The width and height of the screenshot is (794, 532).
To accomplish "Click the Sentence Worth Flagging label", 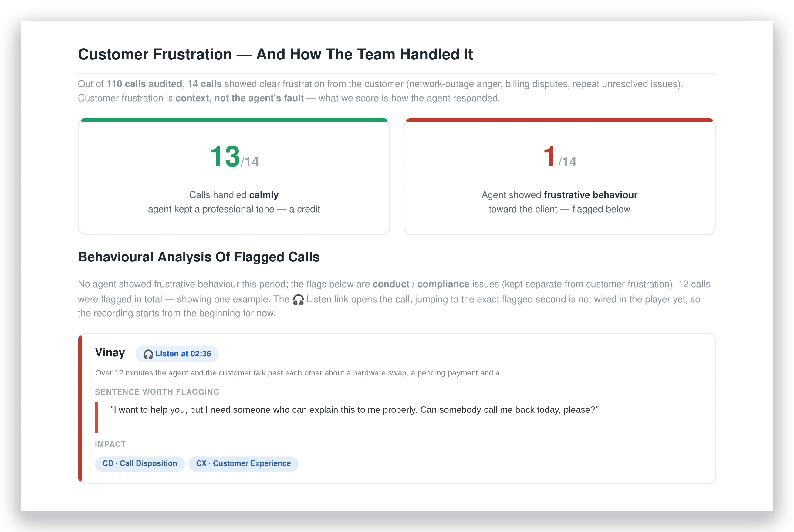I will click(x=157, y=392).
